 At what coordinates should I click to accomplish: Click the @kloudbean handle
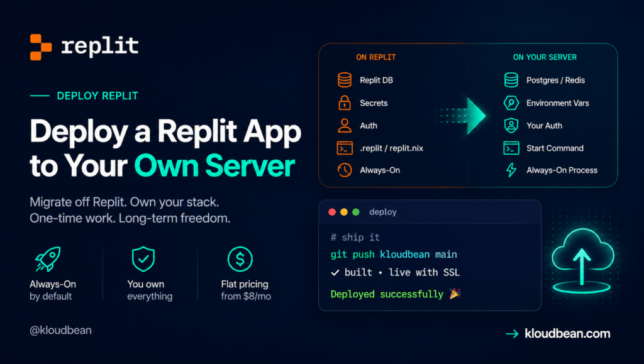[x=60, y=330]
